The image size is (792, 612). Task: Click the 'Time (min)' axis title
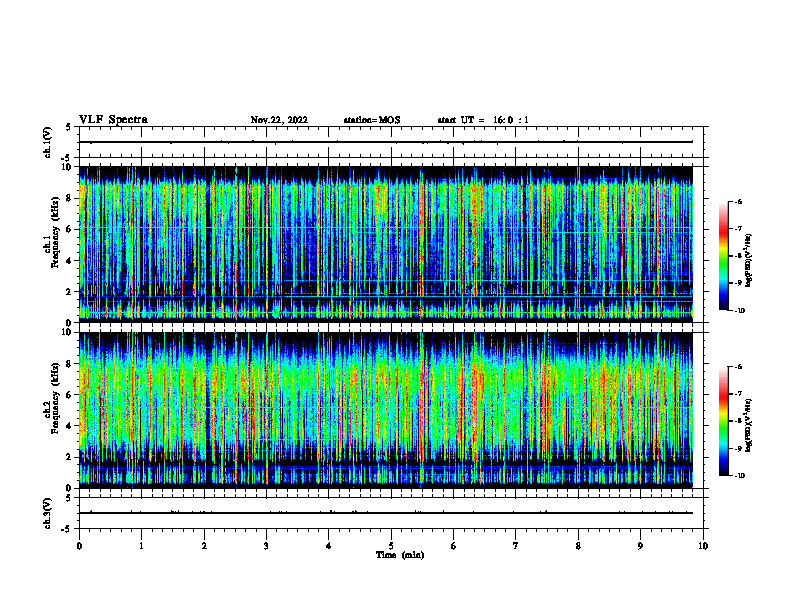400,555
